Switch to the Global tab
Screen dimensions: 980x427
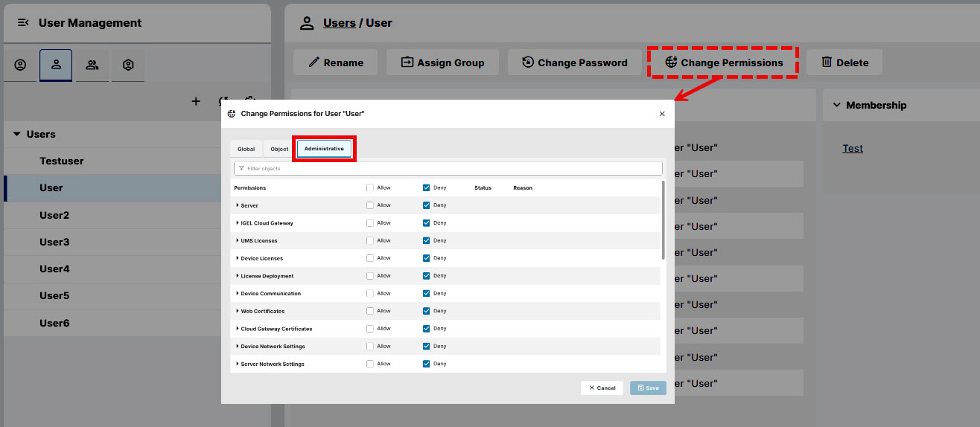tap(246, 149)
